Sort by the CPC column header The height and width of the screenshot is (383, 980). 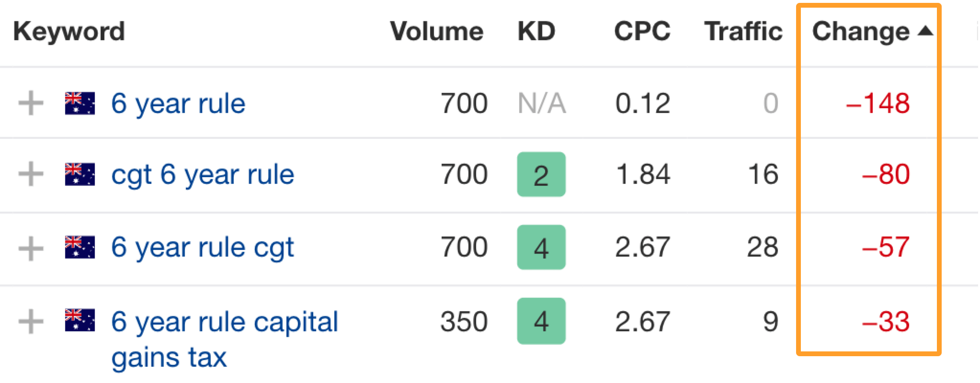[x=642, y=32]
